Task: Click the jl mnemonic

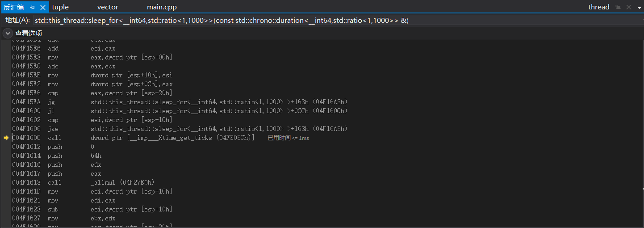Action: [x=51, y=111]
